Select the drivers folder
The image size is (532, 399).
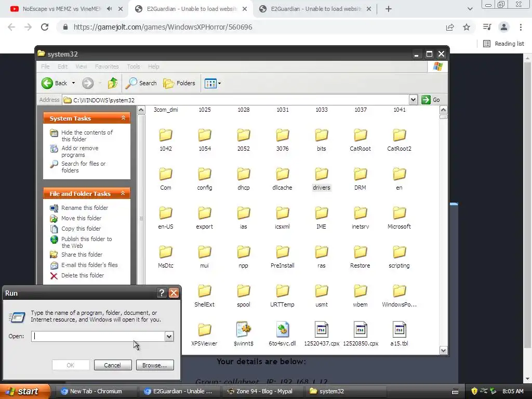(x=321, y=179)
